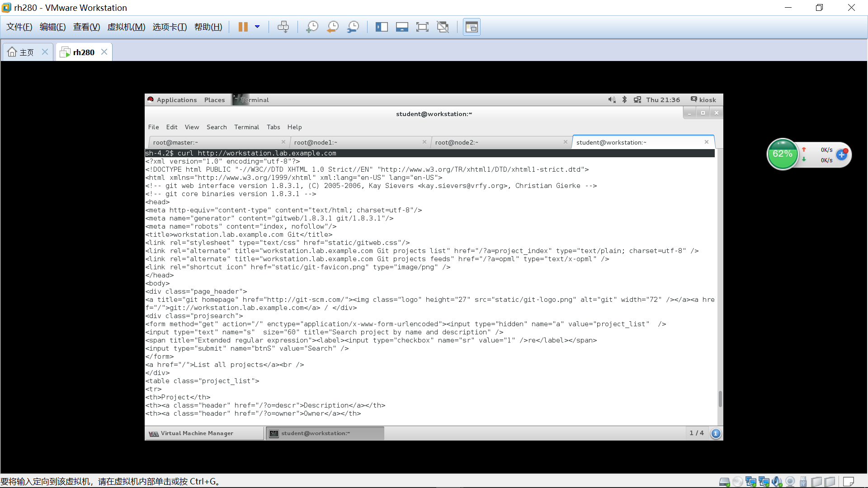Revert to previous snapshot icon

point(333,27)
